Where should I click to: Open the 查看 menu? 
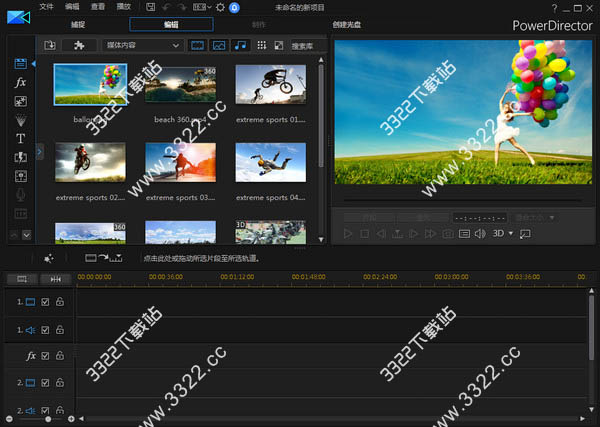98,7
